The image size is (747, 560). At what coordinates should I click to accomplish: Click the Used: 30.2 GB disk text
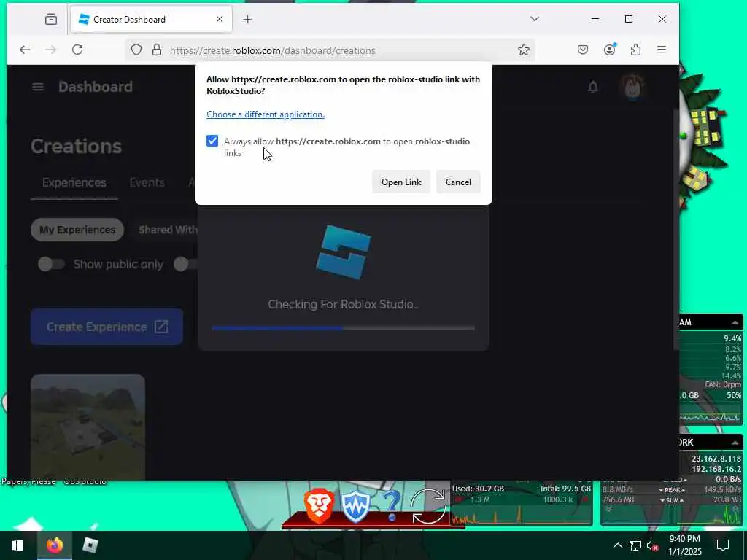[x=478, y=489]
